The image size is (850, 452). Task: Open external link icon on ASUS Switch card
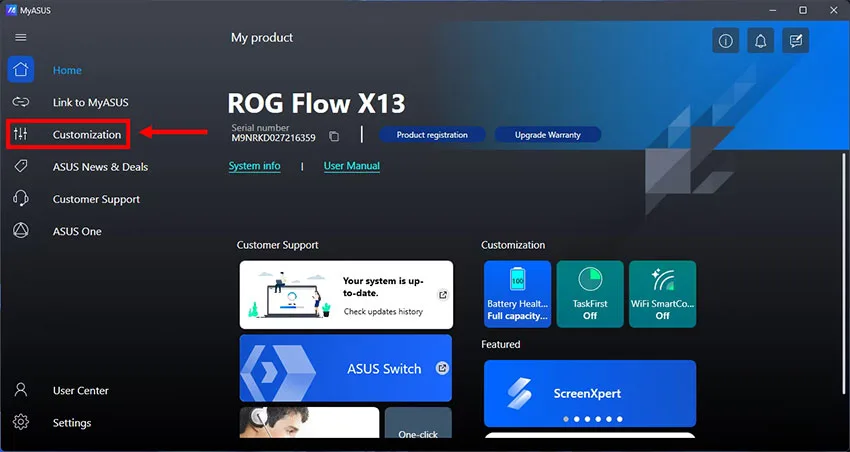[442, 369]
